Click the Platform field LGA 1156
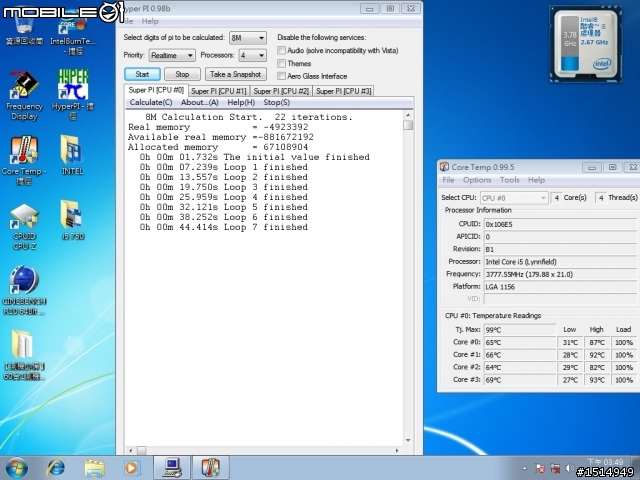 (x=560, y=287)
